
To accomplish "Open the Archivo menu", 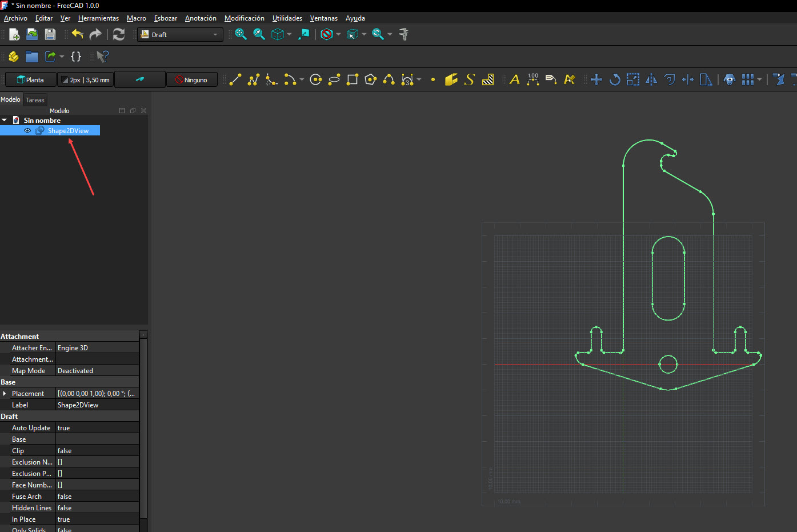I will [15, 18].
